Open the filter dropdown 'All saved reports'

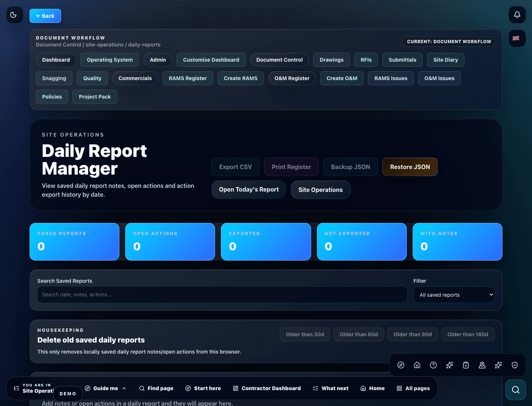pyautogui.click(x=454, y=295)
